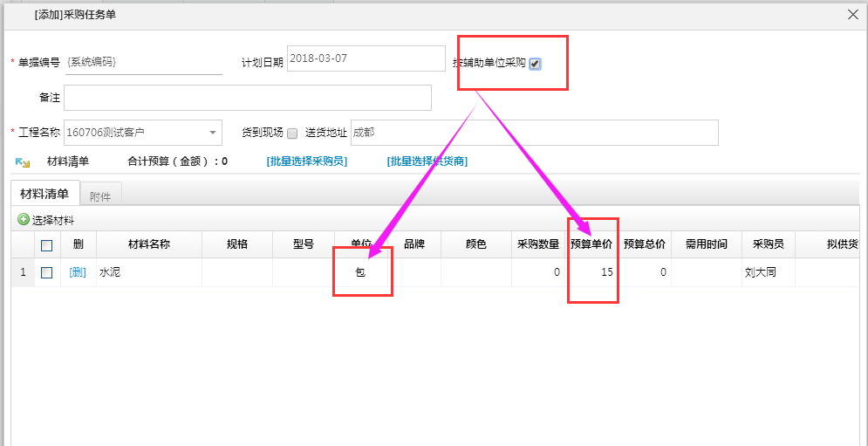
Task: Open the 工程名称 dropdown
Action: [213, 133]
